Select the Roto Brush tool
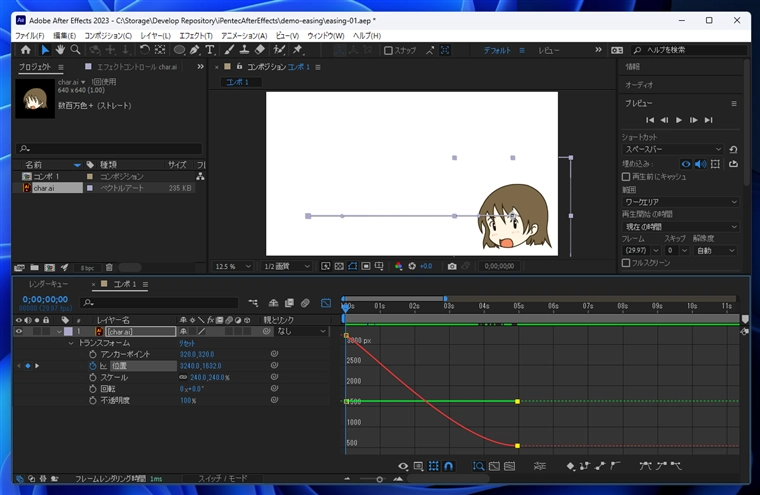 pos(279,49)
